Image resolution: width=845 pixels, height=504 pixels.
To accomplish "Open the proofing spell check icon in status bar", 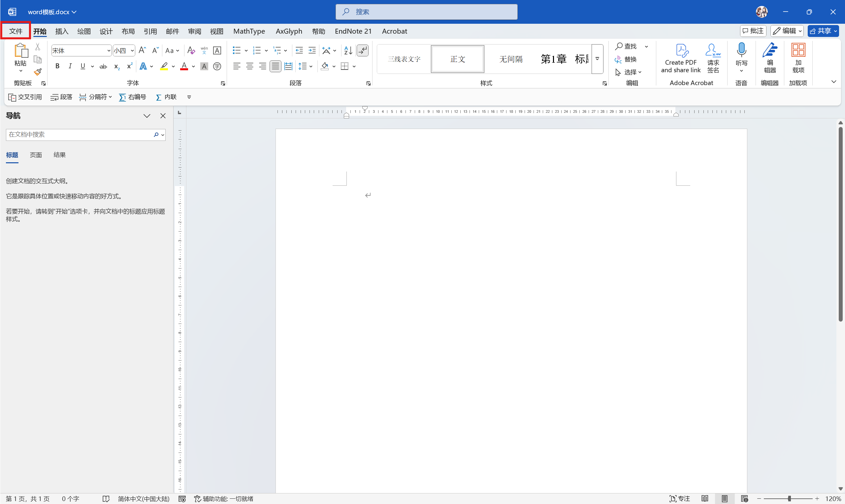I will pos(106,499).
